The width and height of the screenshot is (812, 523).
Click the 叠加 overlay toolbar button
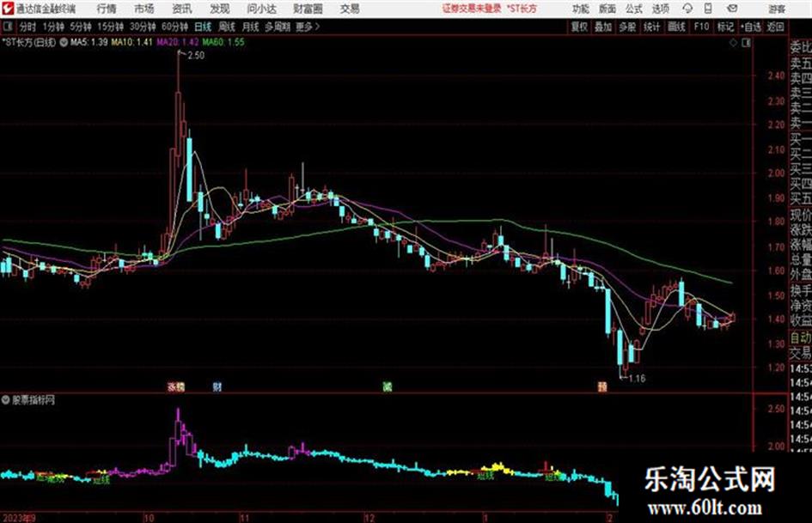pos(603,27)
